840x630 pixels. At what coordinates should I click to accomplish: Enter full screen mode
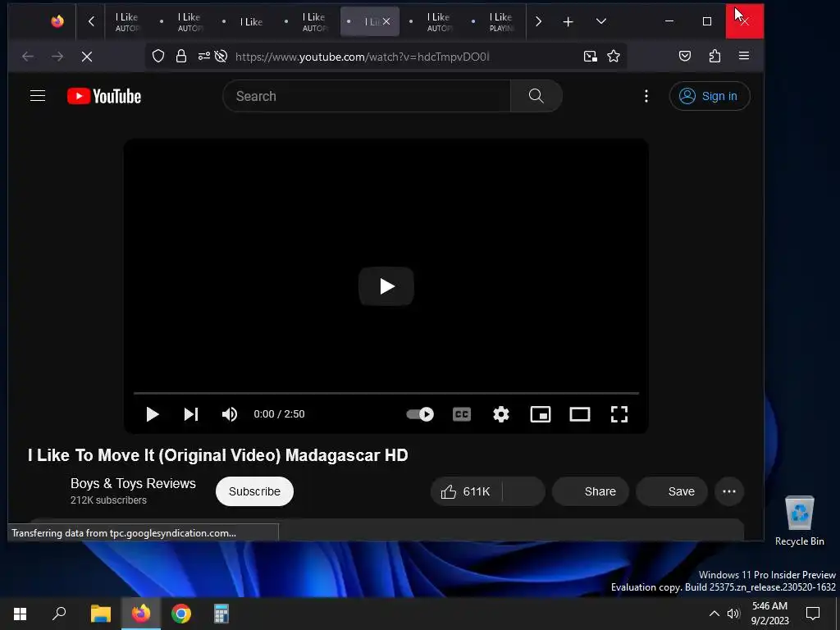click(619, 414)
